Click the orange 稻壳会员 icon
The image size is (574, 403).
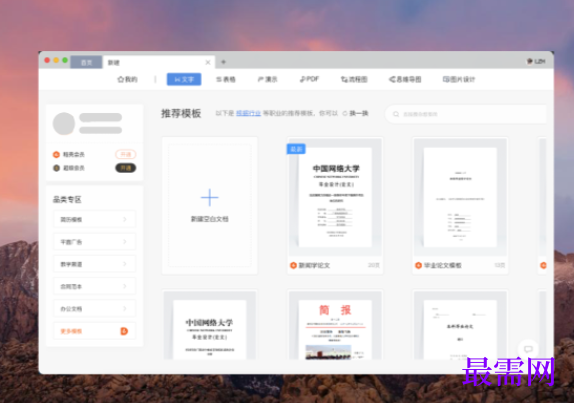pyautogui.click(x=56, y=154)
